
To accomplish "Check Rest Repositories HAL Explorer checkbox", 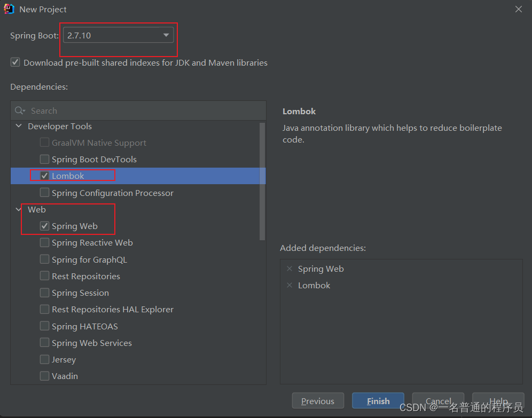I will click(x=44, y=309).
